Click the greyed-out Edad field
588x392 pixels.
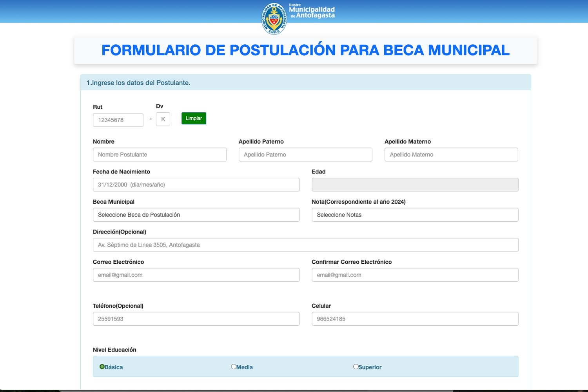415,185
